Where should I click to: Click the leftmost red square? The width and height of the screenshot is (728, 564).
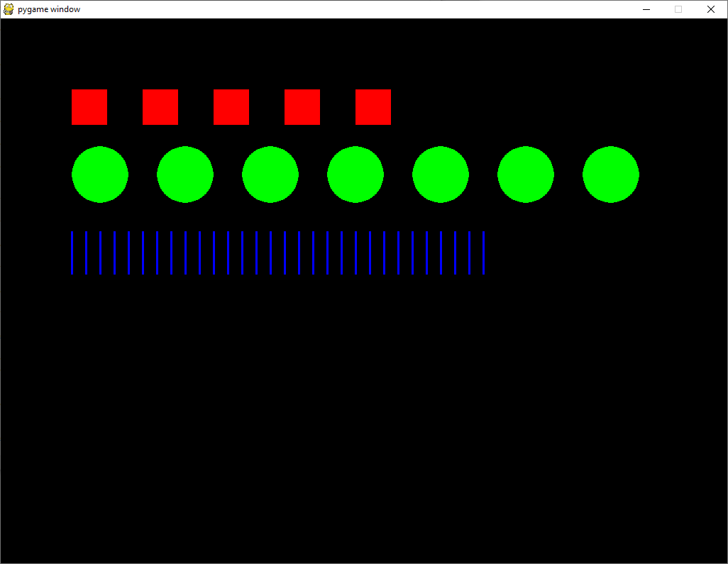coord(89,107)
